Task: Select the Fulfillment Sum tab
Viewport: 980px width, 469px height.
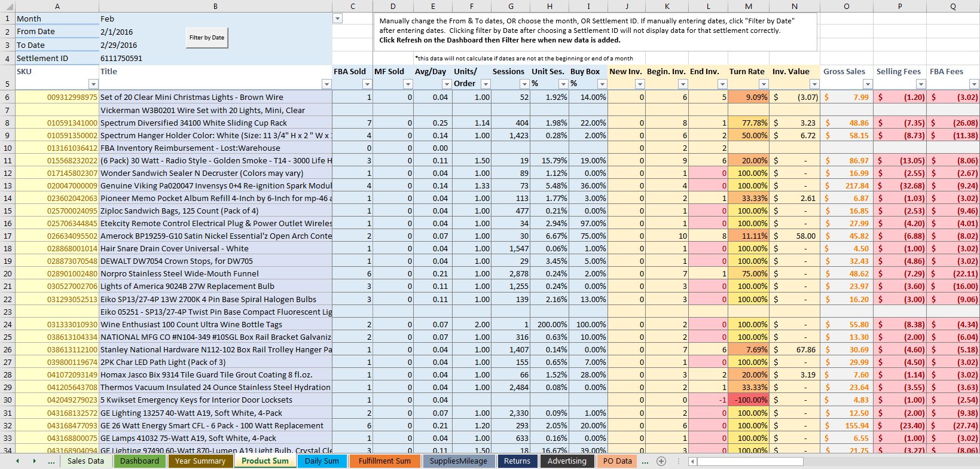Action: pos(384,461)
